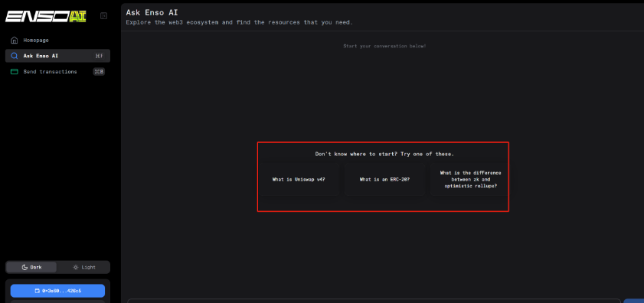Click the 'Ask Enso AI' page heading

tap(152, 12)
